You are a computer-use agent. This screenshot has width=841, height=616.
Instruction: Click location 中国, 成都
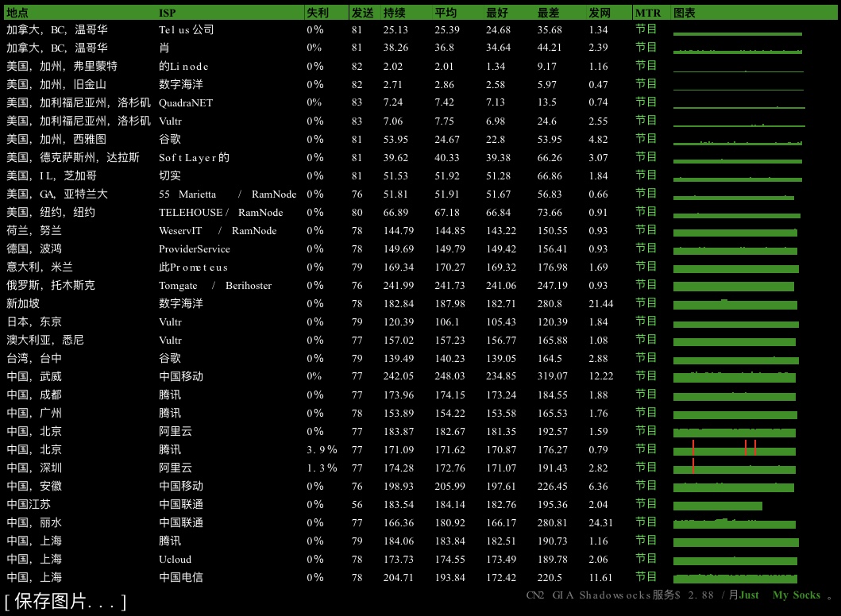[34, 395]
